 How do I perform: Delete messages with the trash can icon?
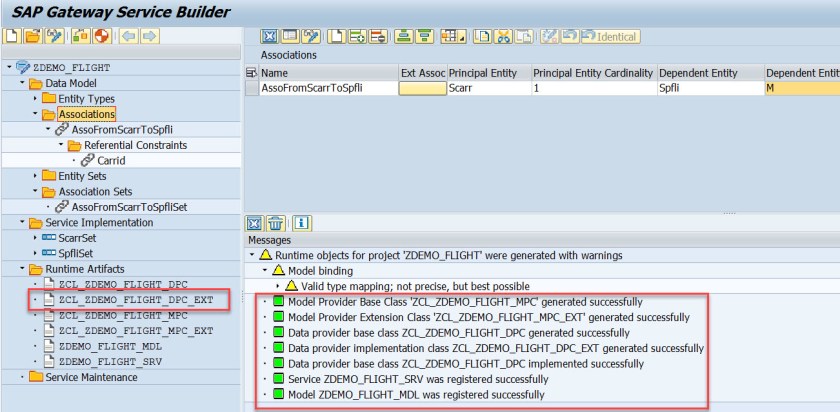(x=275, y=223)
